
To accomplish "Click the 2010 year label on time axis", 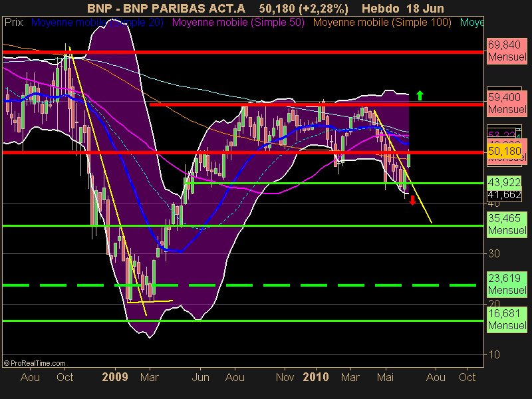I will tap(316, 377).
